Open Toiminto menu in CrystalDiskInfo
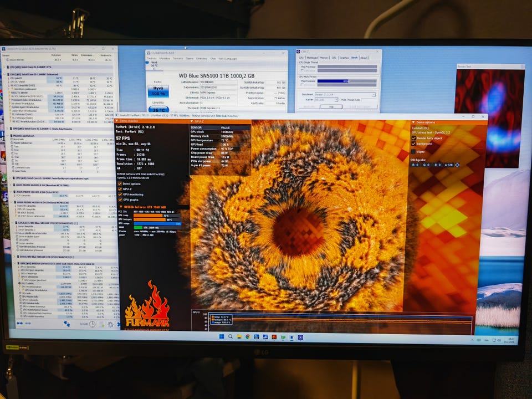 click(178, 58)
